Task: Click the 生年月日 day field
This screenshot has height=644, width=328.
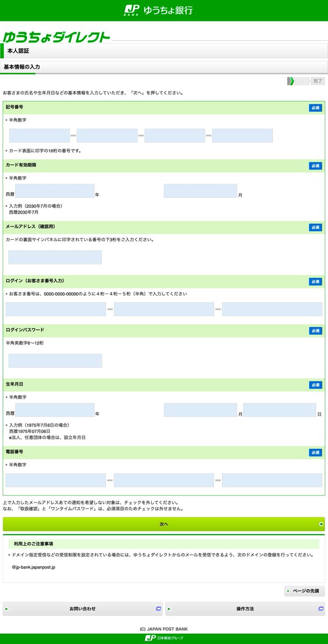Action: coord(280,410)
